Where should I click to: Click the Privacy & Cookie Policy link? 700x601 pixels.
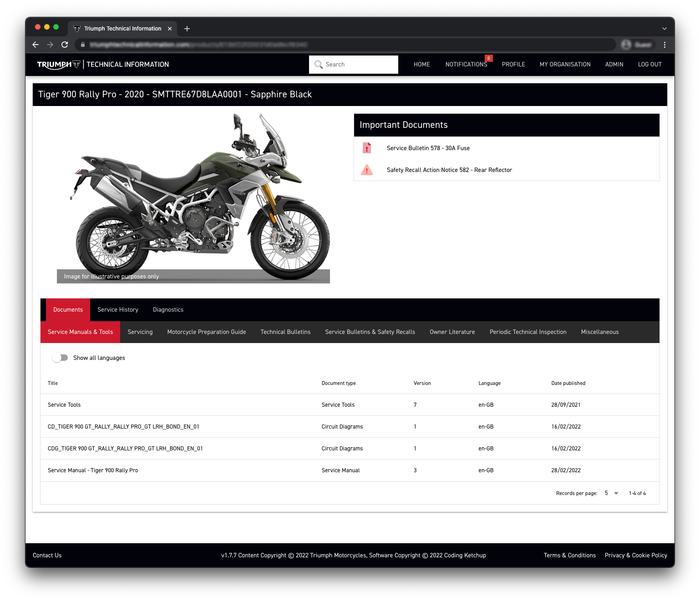[635, 556]
